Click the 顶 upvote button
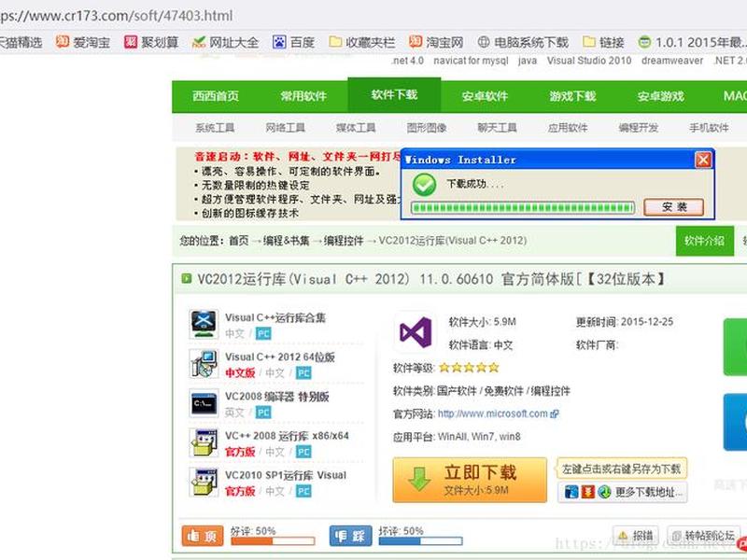 [203, 536]
